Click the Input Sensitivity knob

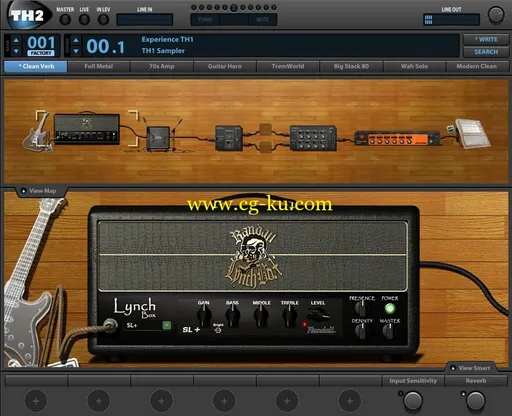(x=413, y=401)
